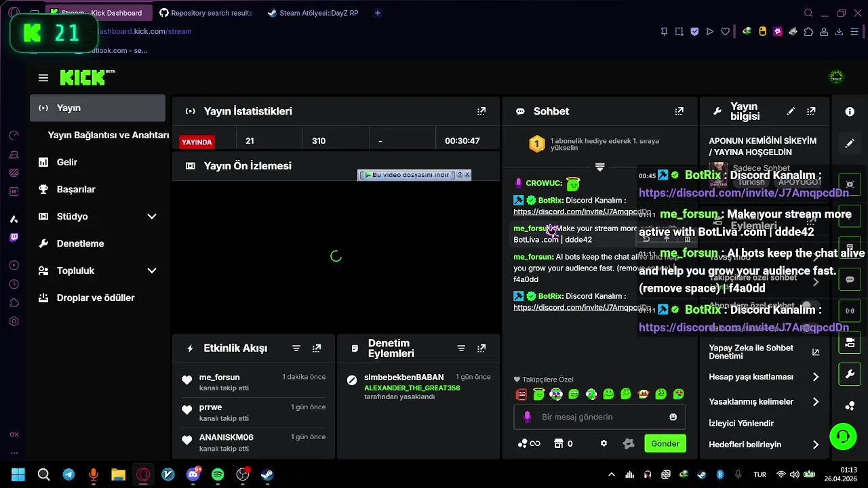
Task: Open Yayın Bağlantısı ve Anahtarı
Action: coord(108,135)
